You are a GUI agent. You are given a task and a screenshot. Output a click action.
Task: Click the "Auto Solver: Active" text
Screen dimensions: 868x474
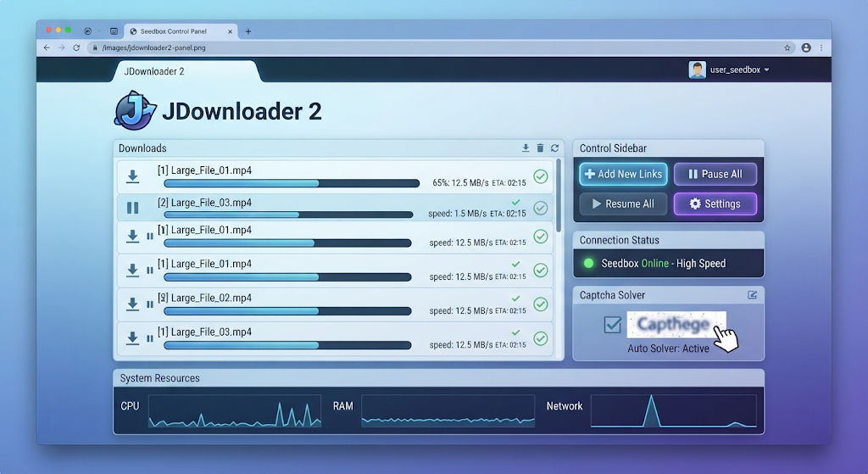coord(668,349)
